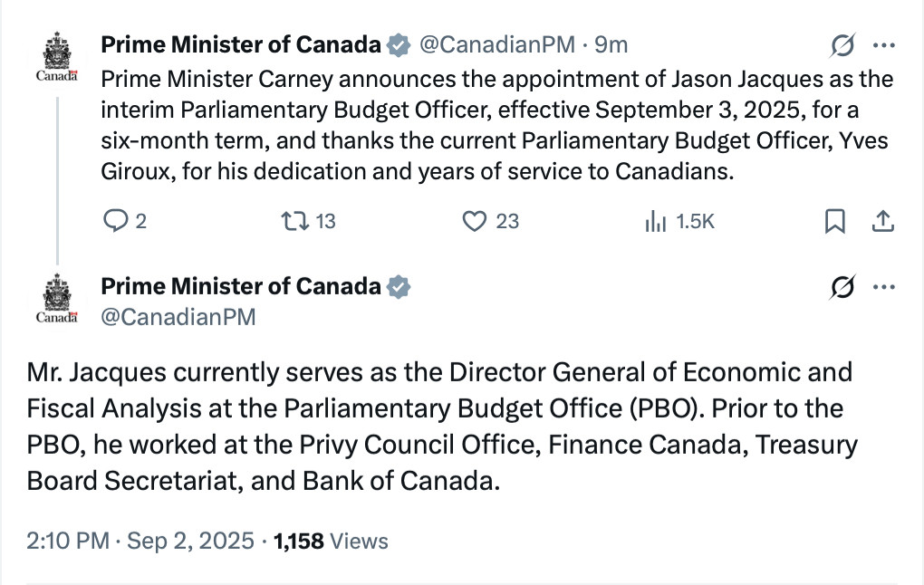Open Canada avatar in second tweet
Viewport: 924px width, 585px height.
coord(56,299)
